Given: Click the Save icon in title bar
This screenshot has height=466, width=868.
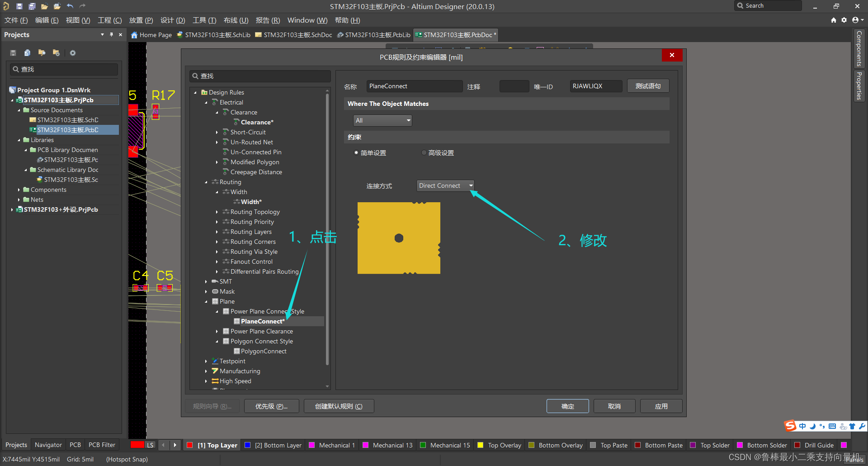Looking at the screenshot, I should (x=19, y=6).
